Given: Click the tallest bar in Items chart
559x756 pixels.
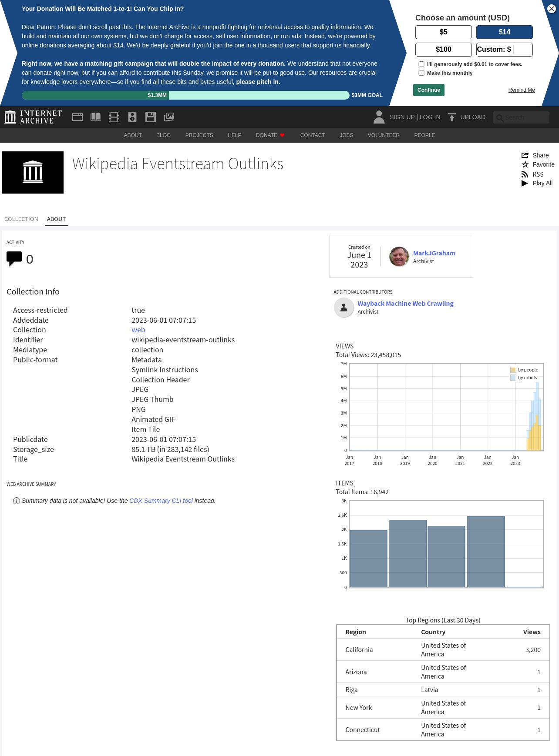Looking at the screenshot, I should coord(486,552).
